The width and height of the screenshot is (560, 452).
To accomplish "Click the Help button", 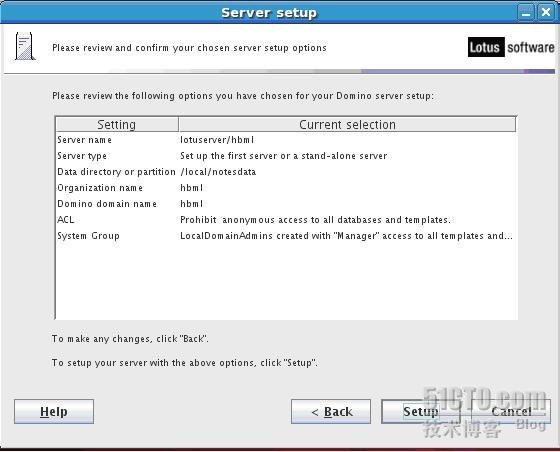I will pyautogui.click(x=54, y=411).
